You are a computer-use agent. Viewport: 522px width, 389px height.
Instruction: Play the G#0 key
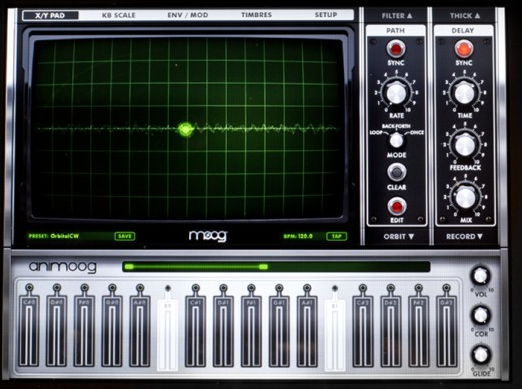[x=112, y=331]
